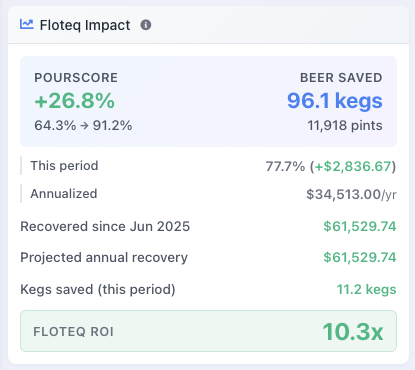Click the 11.2 kegs value
The image size is (415, 370).
(x=366, y=289)
